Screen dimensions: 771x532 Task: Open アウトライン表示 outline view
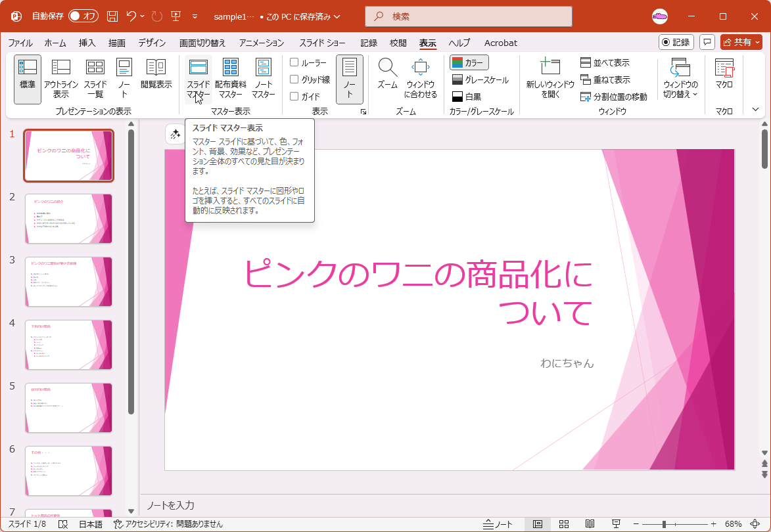(x=61, y=79)
